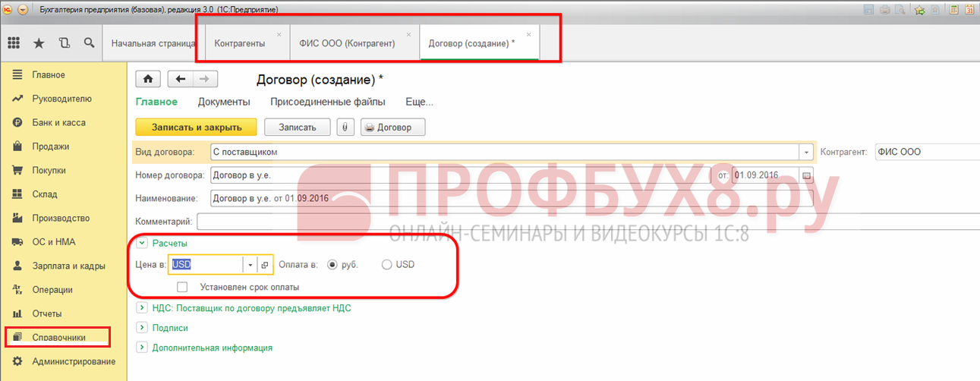Go forward with the right arrow button
This screenshot has height=381, width=980.
[x=205, y=79]
